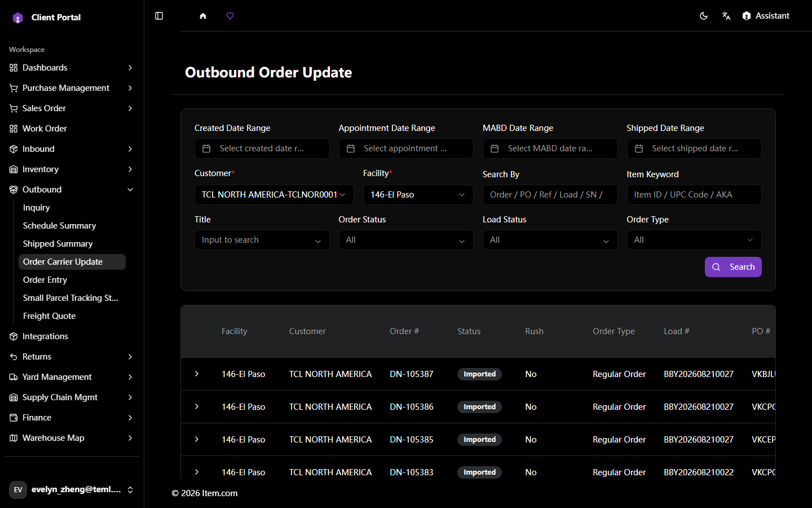Open the language translate icon

coord(726,16)
